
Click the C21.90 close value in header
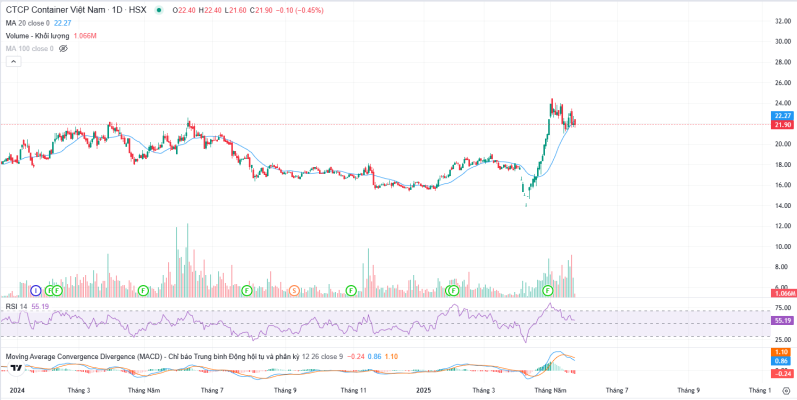coord(261,11)
